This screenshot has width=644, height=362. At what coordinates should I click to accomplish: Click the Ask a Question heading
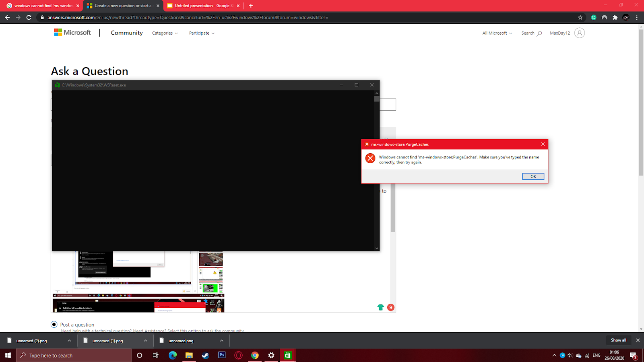[x=90, y=71]
